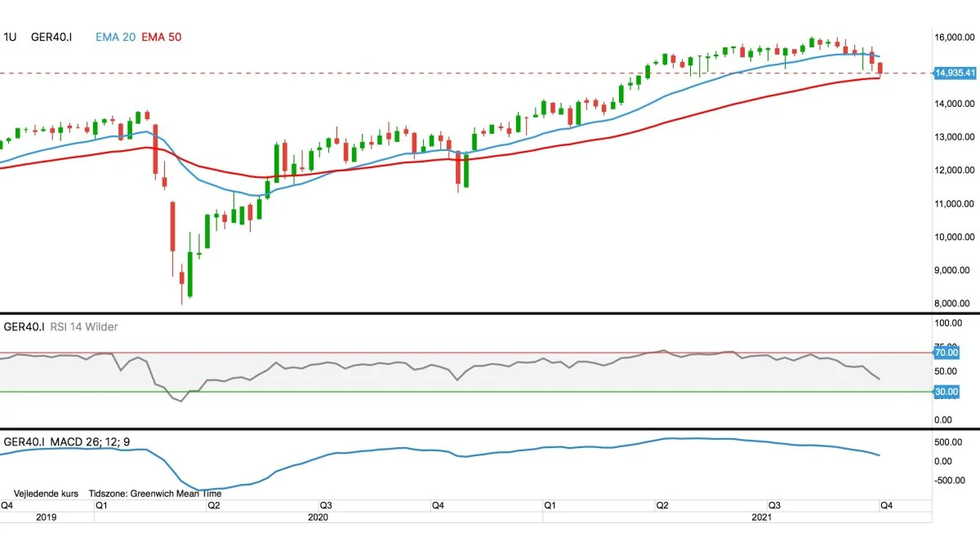
Task: Click Tidszone: Greenwich Mean Time label
Action: point(157,493)
